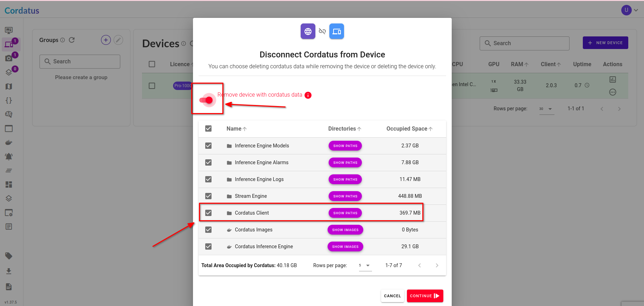Go to next devices page

pos(619,109)
